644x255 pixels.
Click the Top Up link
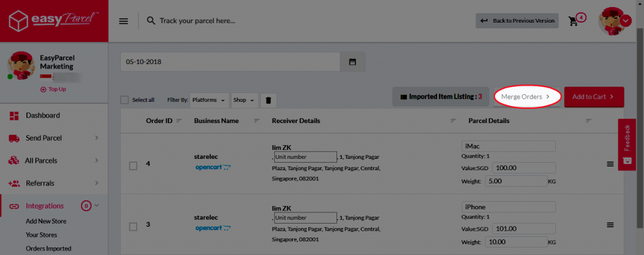[x=53, y=89]
